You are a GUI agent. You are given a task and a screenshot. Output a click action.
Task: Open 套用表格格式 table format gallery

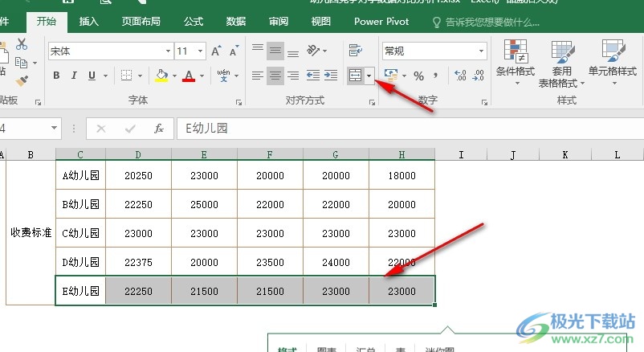tap(561, 63)
